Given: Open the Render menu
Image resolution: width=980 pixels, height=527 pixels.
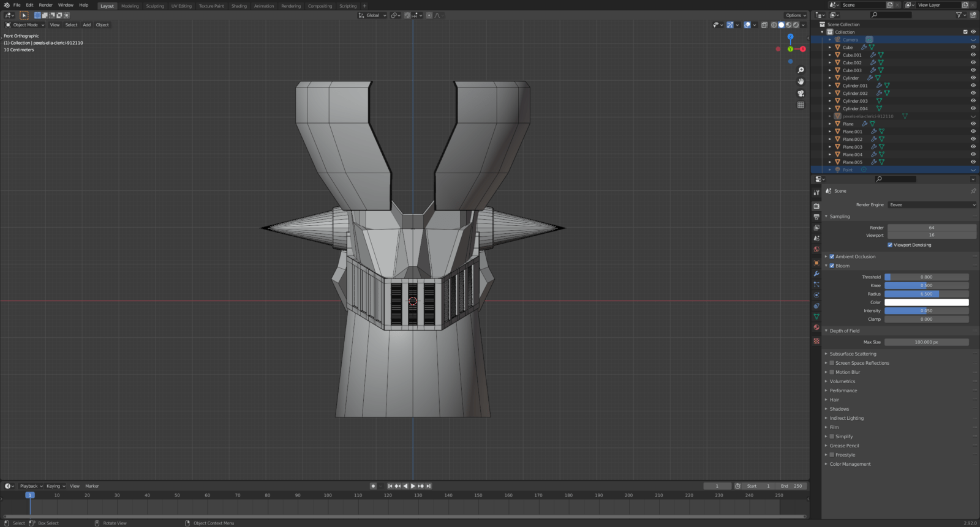Looking at the screenshot, I should pyautogui.click(x=46, y=5).
